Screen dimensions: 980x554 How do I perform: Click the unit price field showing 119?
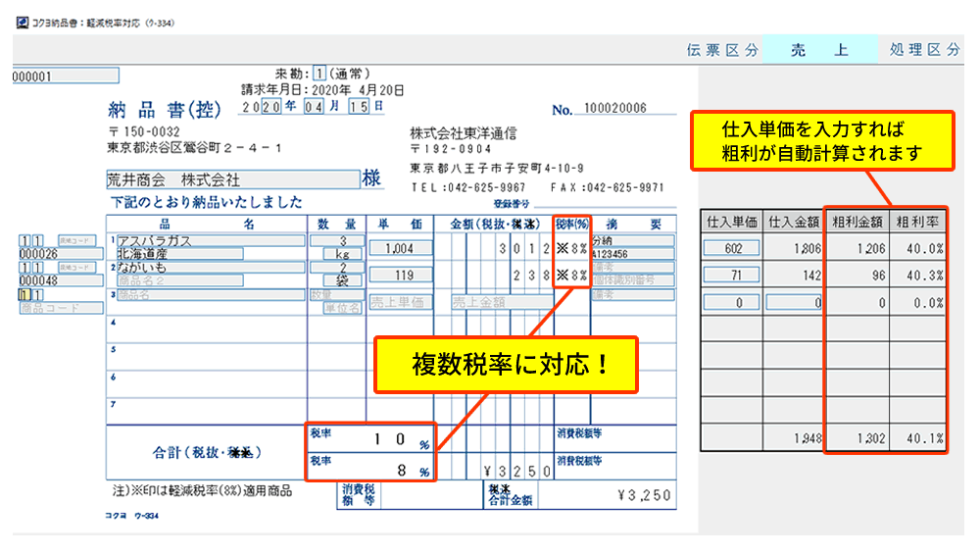coord(401,275)
